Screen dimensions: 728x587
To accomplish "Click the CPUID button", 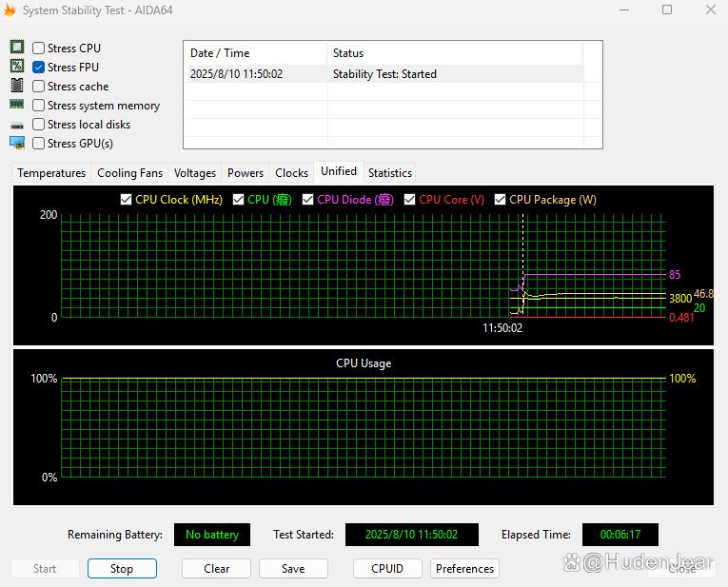I will (387, 569).
